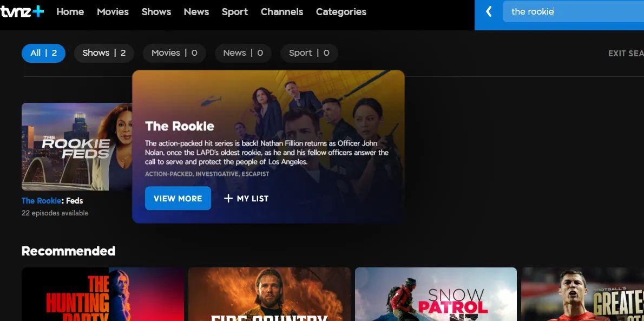Image resolution: width=644 pixels, height=321 pixels.
Task: Select the All results filter
Action: tap(43, 53)
